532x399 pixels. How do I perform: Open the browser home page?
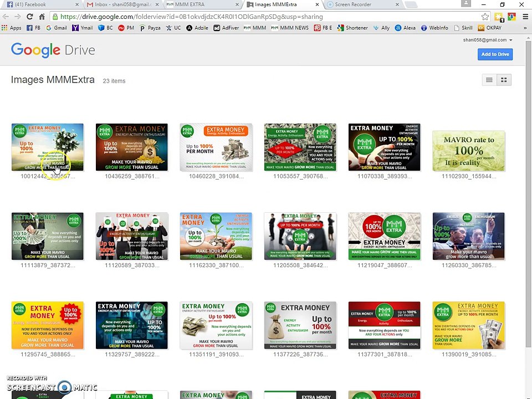[42, 17]
